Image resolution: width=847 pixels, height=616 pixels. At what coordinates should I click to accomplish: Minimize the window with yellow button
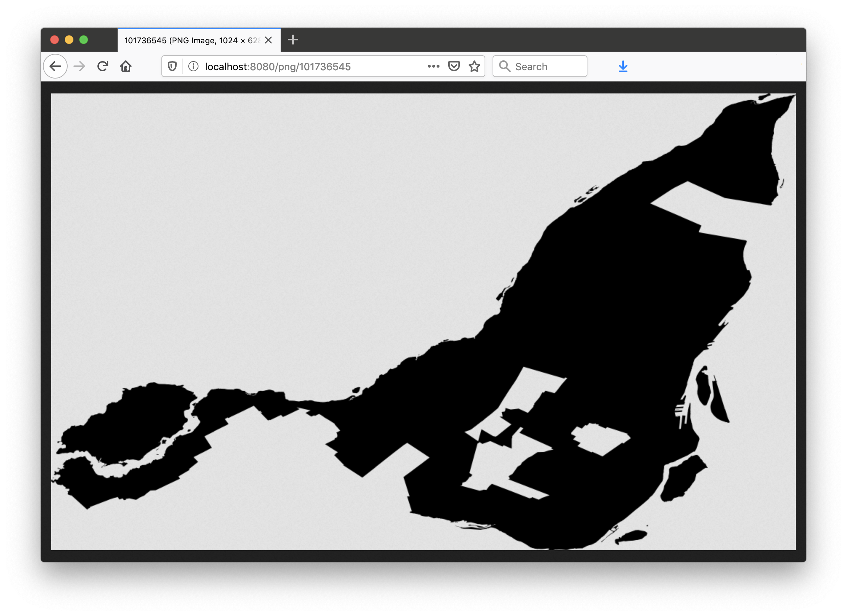pos(69,40)
